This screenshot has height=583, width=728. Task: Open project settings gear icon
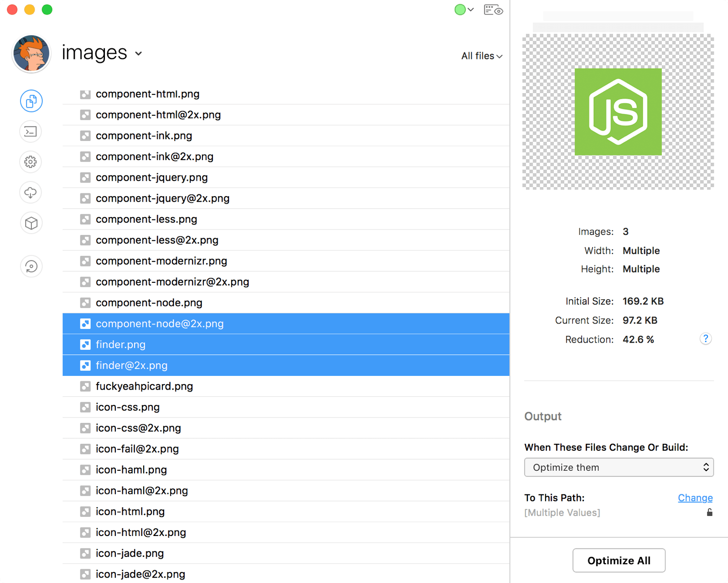tap(31, 162)
